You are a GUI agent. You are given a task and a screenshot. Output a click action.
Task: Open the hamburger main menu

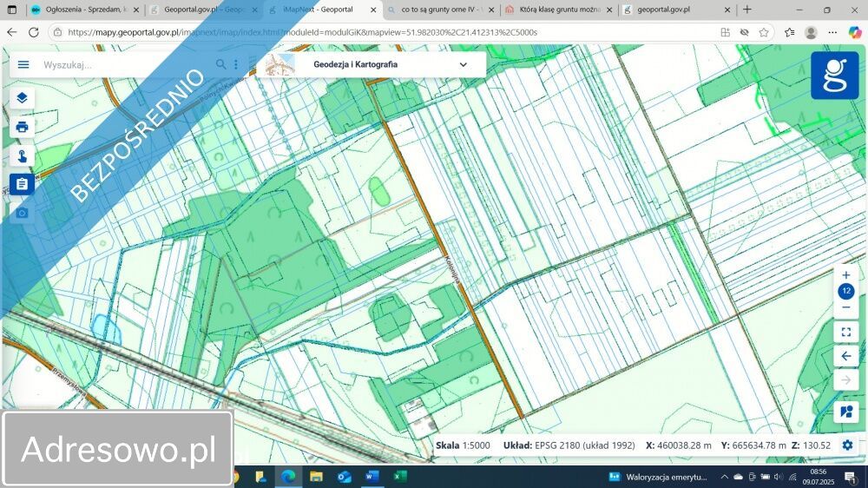pos(23,64)
